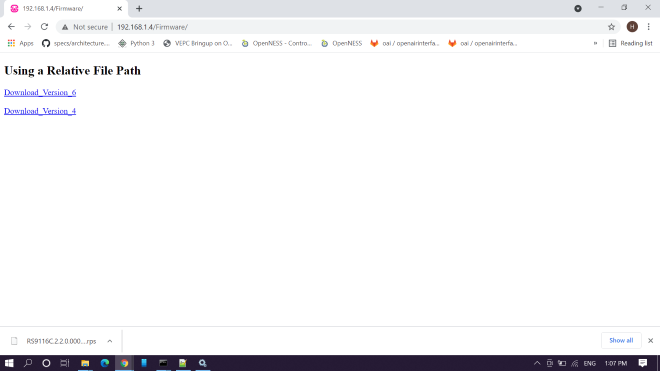Open the notification action center

643,363
